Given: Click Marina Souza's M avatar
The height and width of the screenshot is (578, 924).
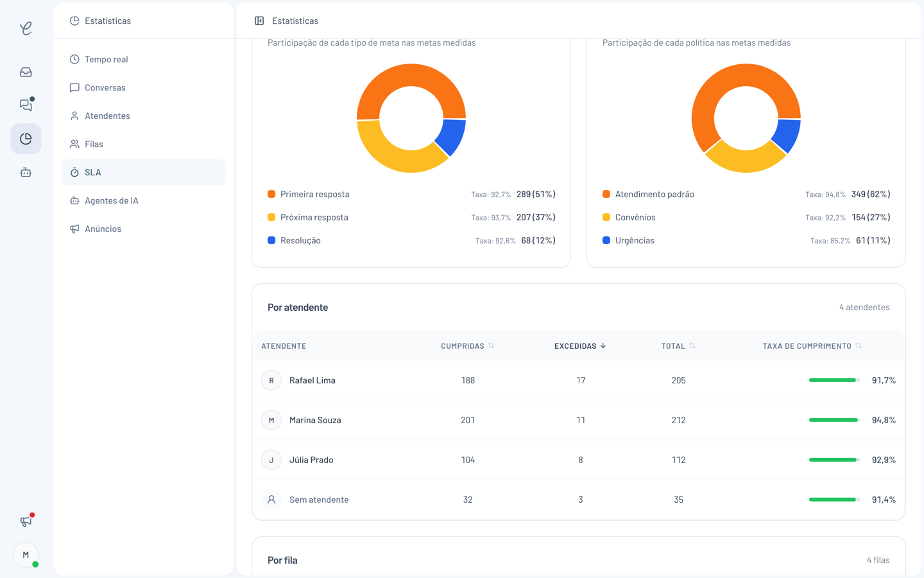Looking at the screenshot, I should click(271, 420).
